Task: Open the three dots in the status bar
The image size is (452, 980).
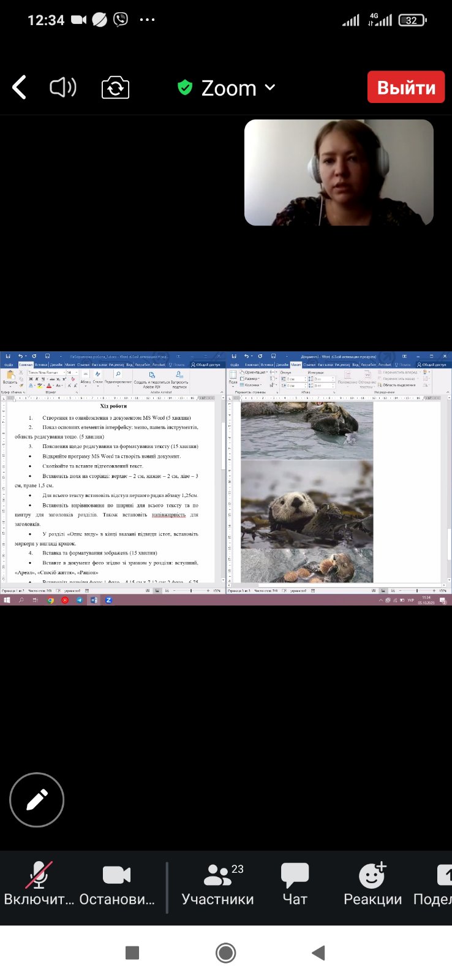Action: point(148,20)
